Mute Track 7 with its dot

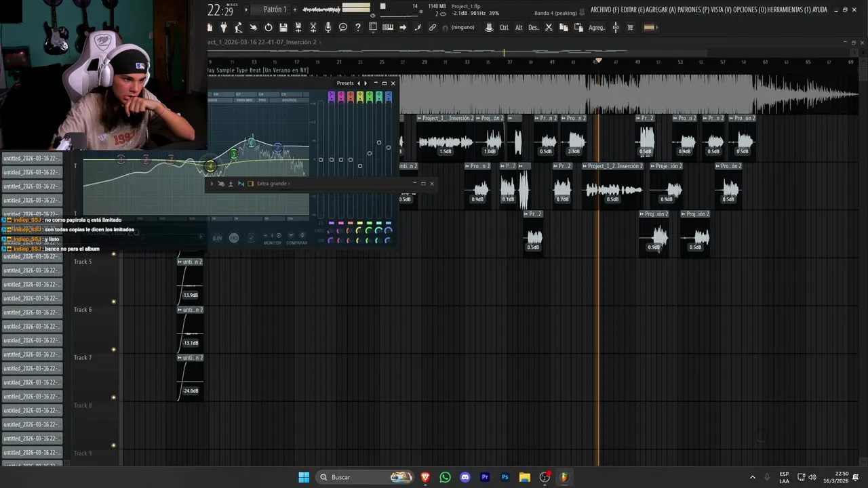[113, 397]
